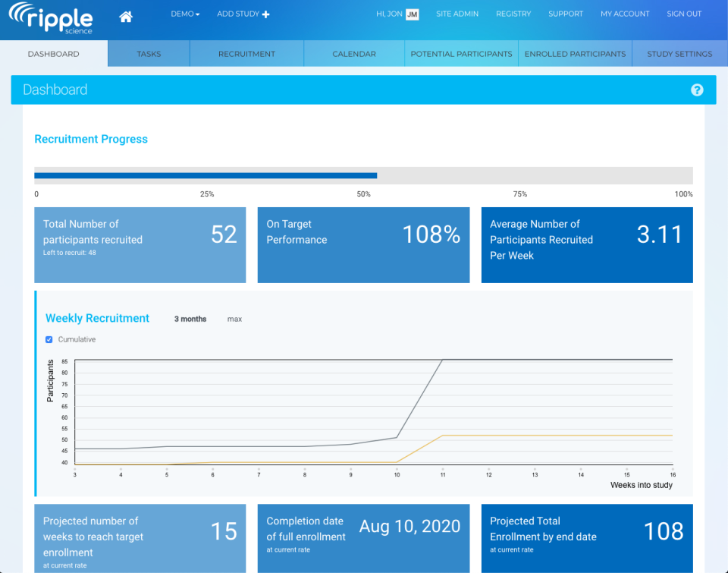The image size is (728, 573).
Task: Go to Study Settings tab
Action: pyautogui.click(x=679, y=53)
